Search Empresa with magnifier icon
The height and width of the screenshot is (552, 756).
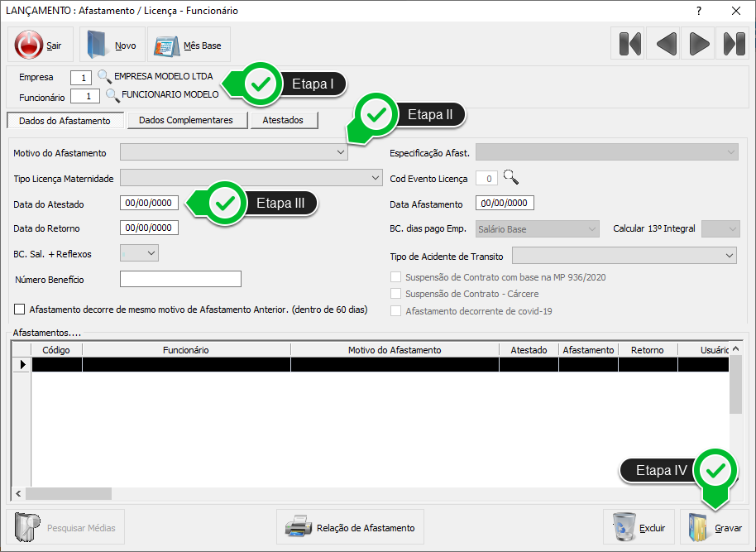pos(104,77)
